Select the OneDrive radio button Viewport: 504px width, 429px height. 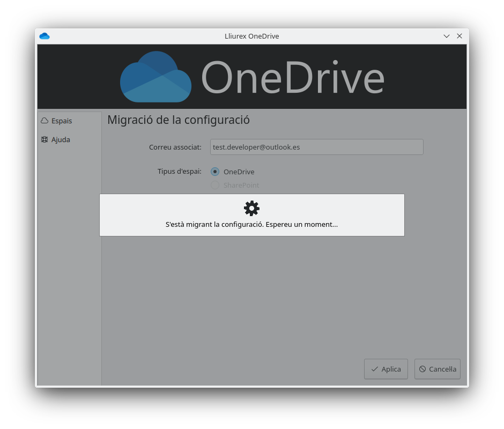click(215, 172)
